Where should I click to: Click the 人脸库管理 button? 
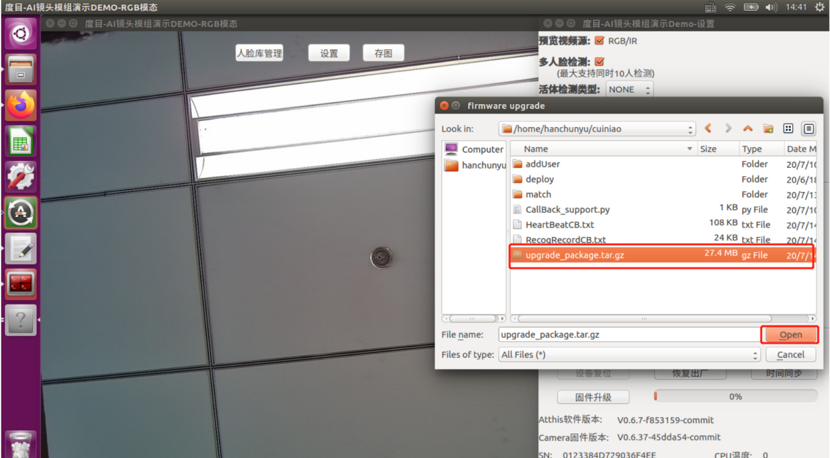(x=259, y=53)
